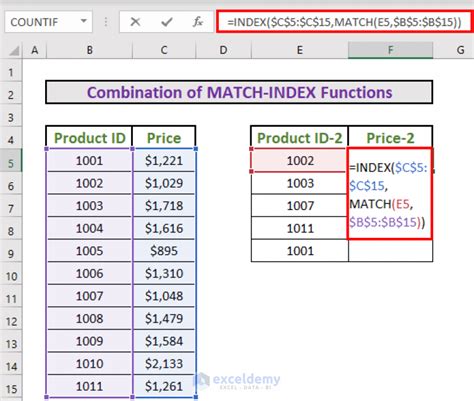Select row 5 header
Screen dimensions: 474x401
pyautogui.click(x=11, y=164)
